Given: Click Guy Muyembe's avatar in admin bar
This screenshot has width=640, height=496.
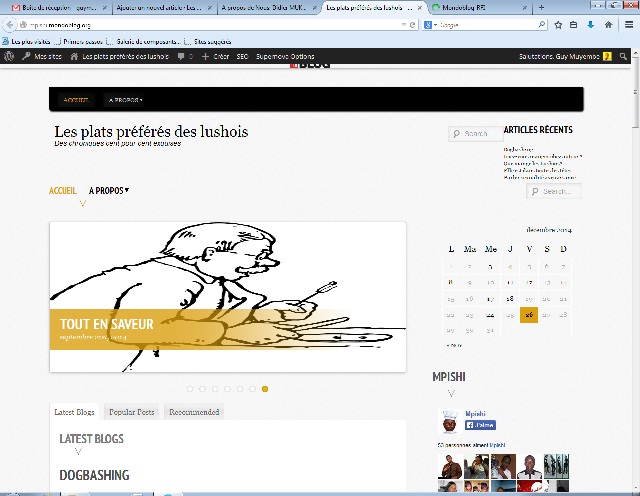Looking at the screenshot, I should coord(607,56).
